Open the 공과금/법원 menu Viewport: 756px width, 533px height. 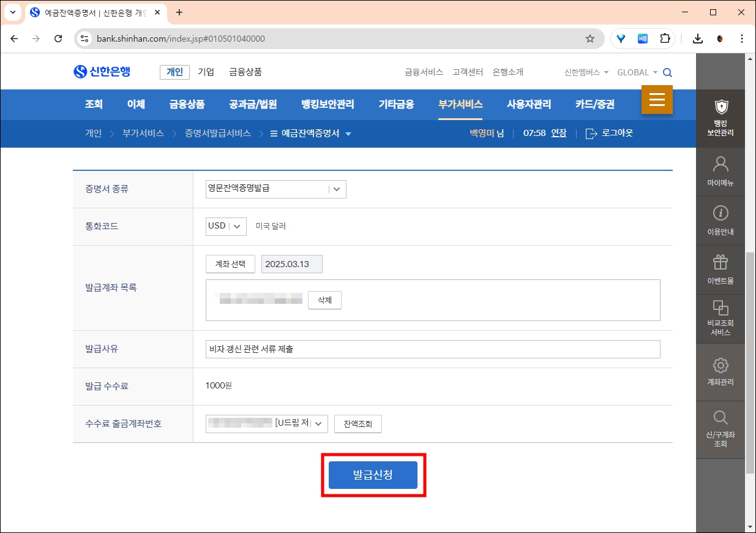pos(253,104)
